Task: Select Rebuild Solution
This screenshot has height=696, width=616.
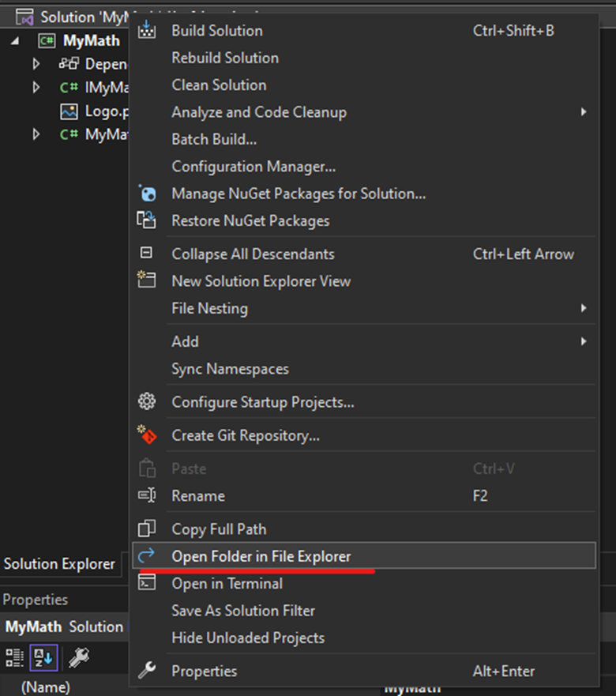Action: point(364,58)
